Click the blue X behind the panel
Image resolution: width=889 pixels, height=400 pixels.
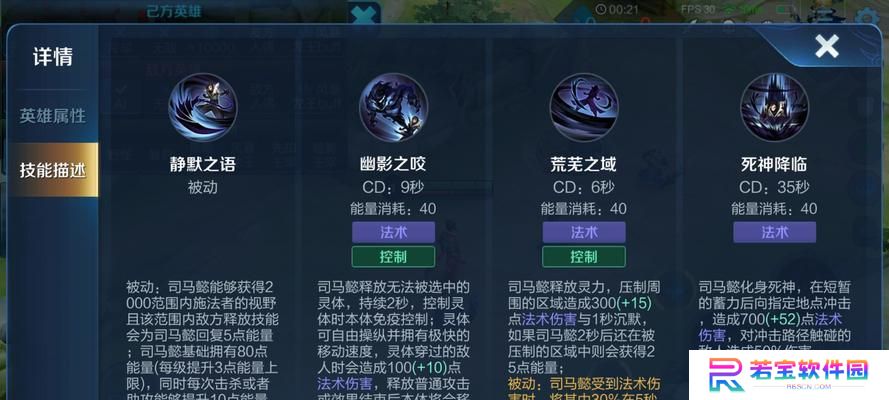coord(364,14)
